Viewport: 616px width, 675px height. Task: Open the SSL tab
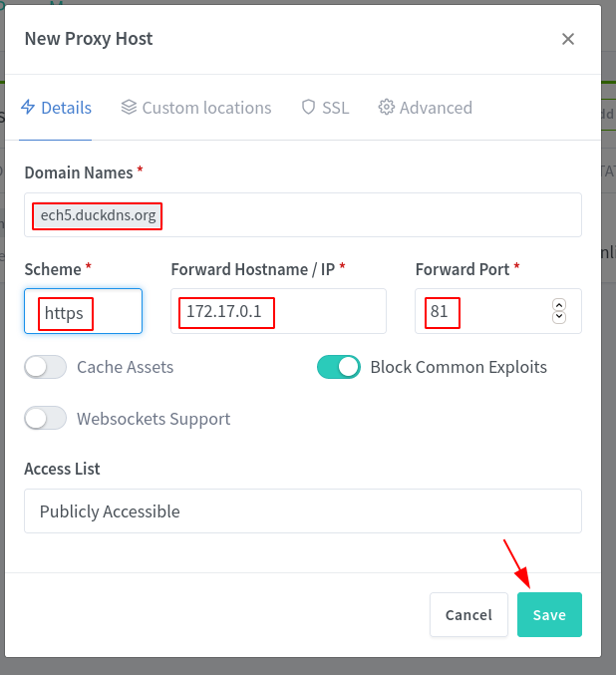click(x=325, y=108)
